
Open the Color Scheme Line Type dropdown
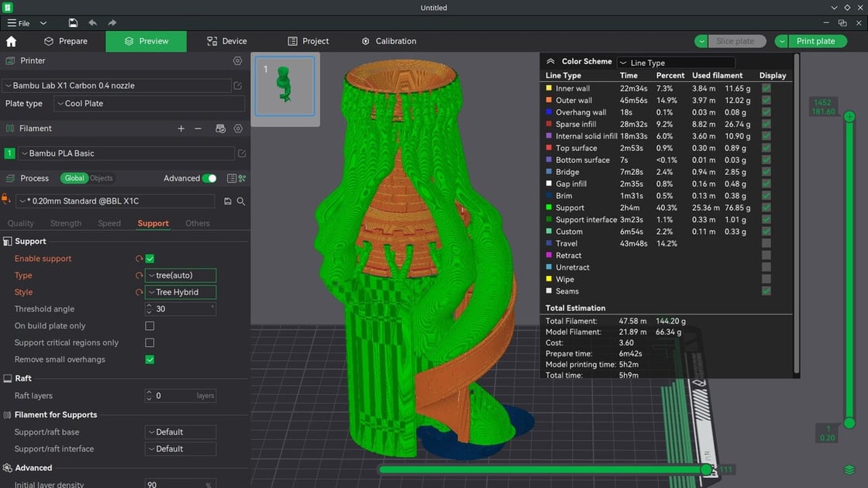pos(675,63)
